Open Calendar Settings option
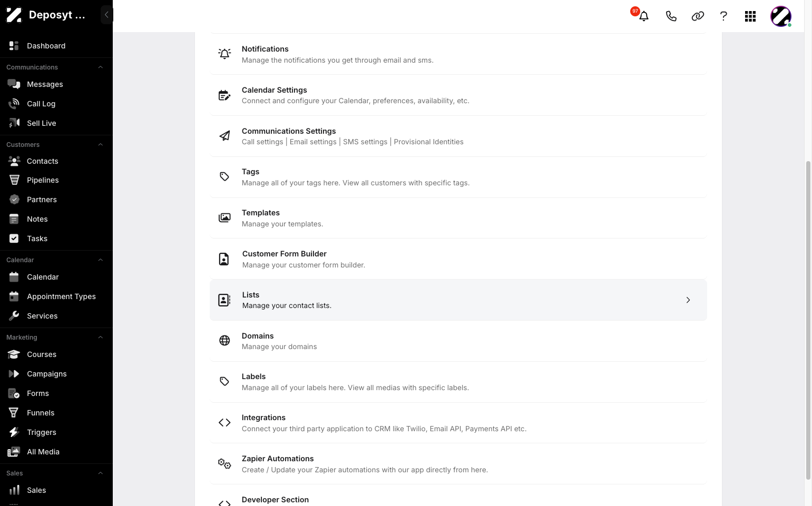 458,95
